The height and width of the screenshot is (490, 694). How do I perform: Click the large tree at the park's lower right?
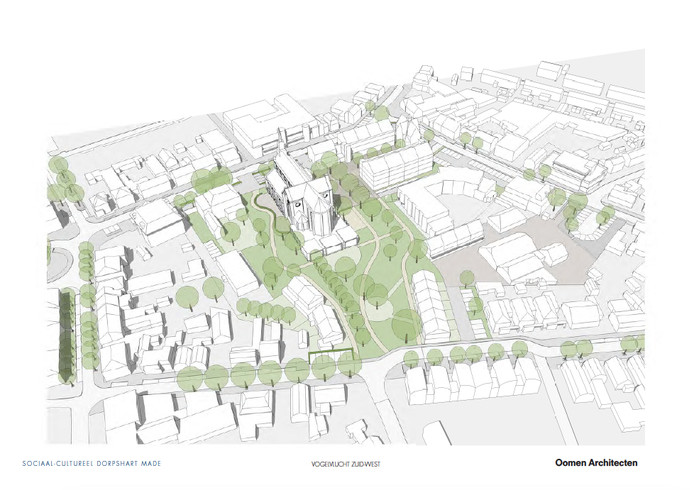[x=405, y=323]
